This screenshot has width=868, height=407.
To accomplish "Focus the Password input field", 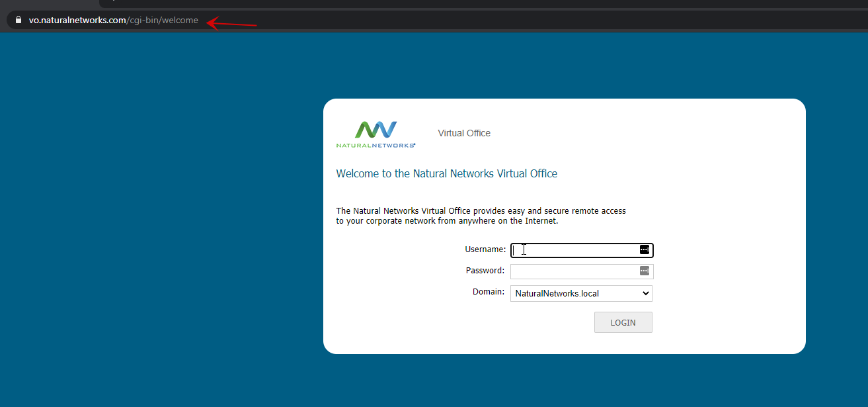I will pos(582,271).
